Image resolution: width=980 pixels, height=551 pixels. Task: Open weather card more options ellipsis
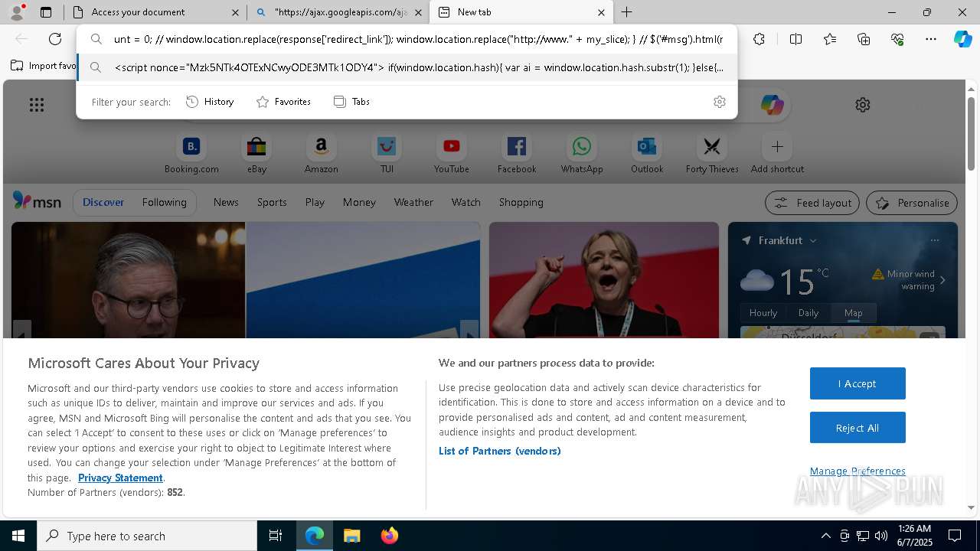click(x=934, y=240)
